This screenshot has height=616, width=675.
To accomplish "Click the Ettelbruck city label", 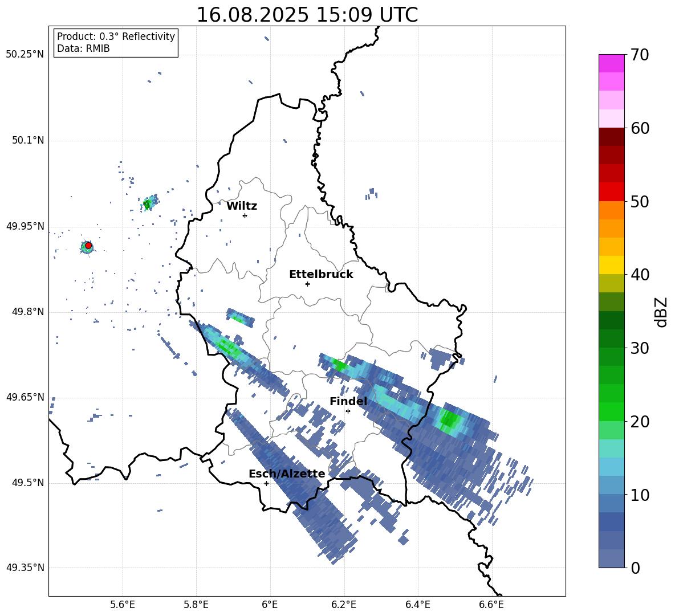I will point(321,275).
